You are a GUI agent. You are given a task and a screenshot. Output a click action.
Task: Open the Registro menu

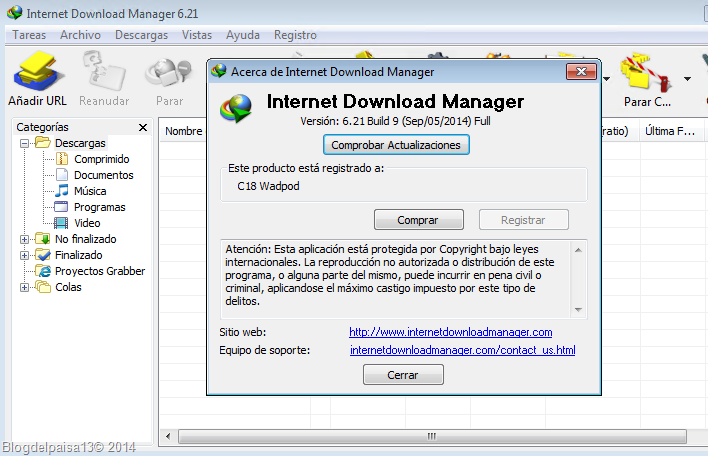[x=295, y=35]
